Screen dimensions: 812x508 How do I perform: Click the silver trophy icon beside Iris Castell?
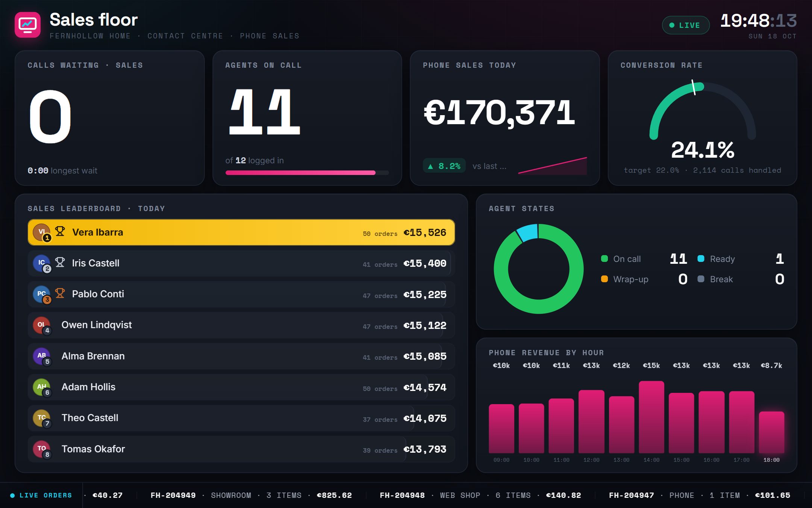(60, 262)
